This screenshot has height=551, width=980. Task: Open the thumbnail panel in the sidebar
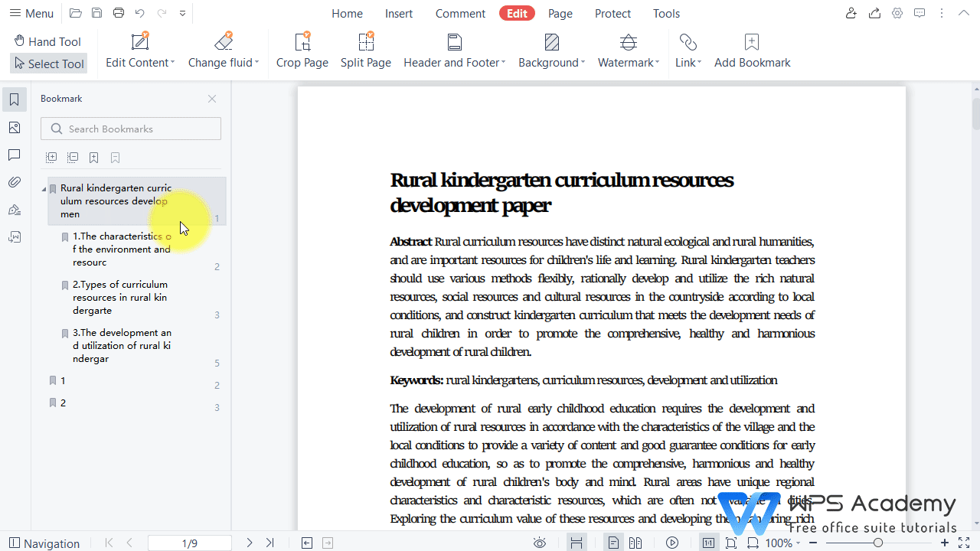point(14,127)
